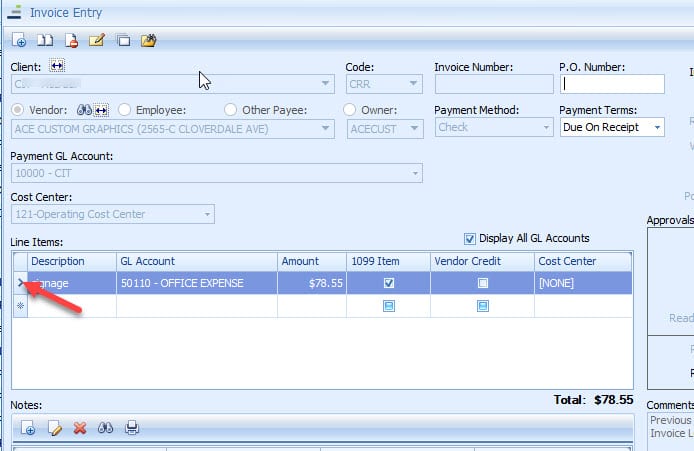Click the Amount column header
The width and height of the screenshot is (694, 451).
click(312, 261)
